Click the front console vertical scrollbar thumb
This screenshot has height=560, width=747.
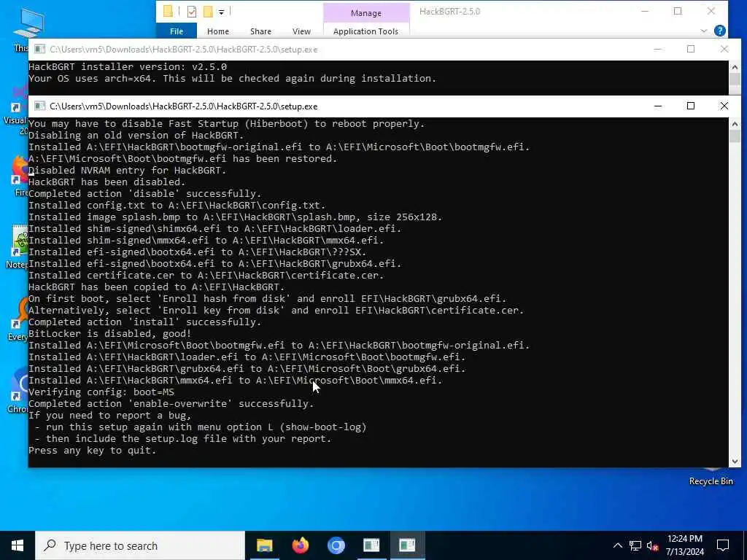[734, 136]
